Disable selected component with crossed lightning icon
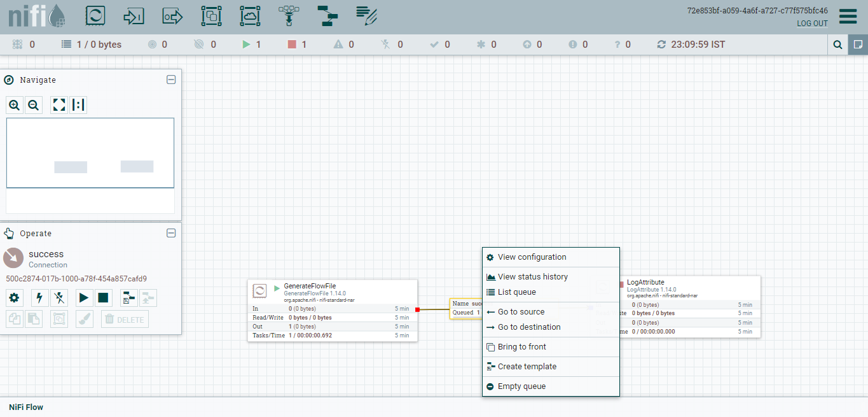The image size is (868, 417). [59, 297]
